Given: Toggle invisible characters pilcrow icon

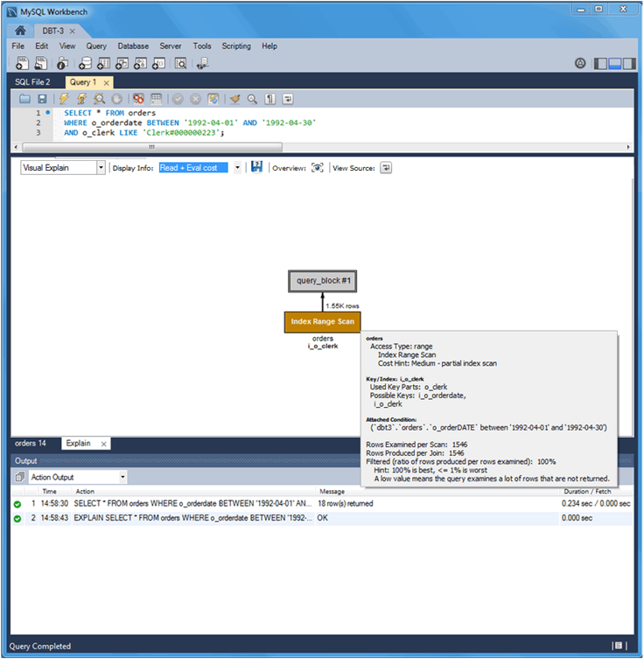Looking at the screenshot, I should coord(269,99).
